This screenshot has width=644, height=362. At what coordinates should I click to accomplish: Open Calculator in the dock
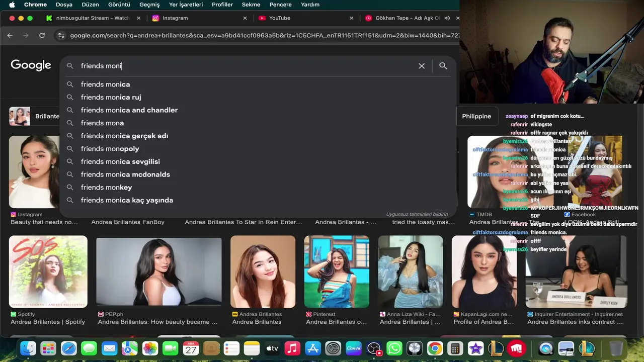coord(455,348)
